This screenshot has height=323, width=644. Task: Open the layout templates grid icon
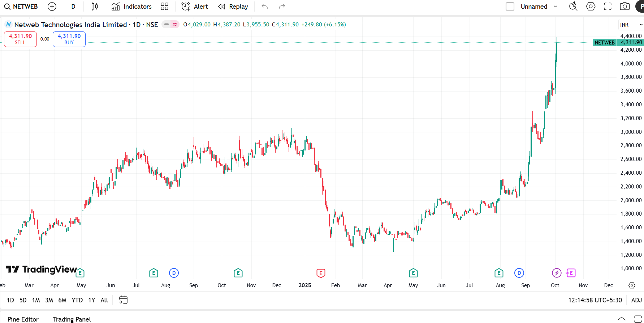164,7
